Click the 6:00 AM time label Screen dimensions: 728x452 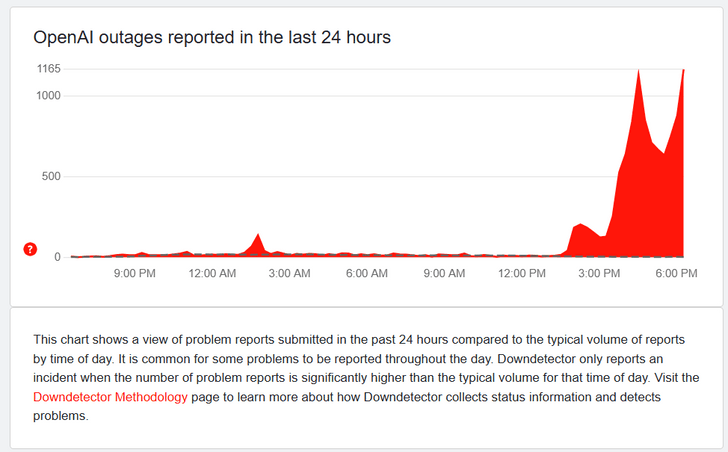coord(367,273)
